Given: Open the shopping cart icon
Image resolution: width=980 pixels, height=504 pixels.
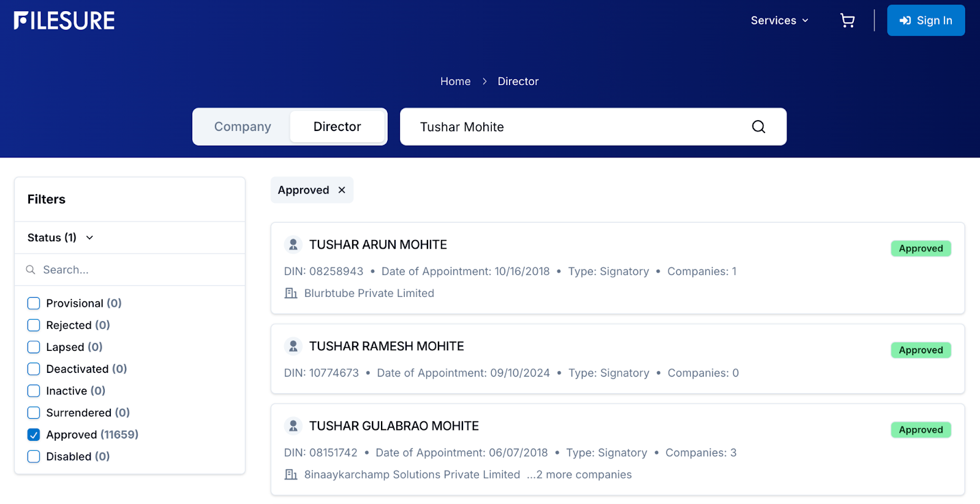Looking at the screenshot, I should tap(847, 21).
